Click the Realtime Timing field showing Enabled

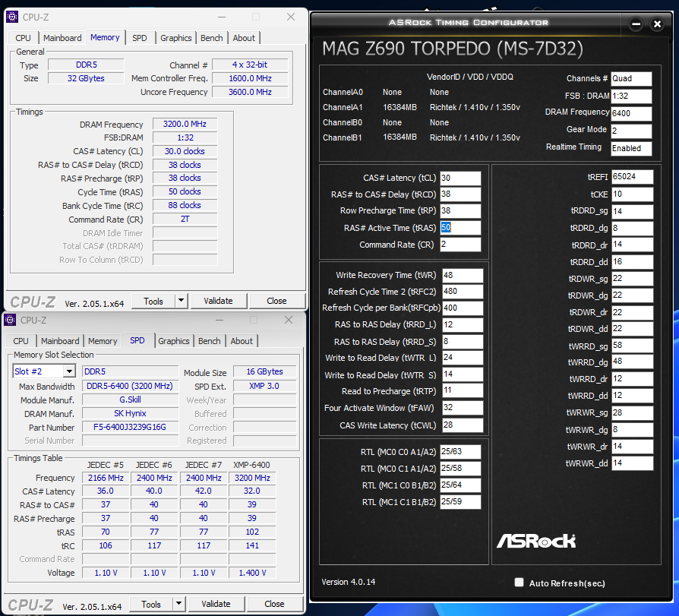[x=631, y=148]
